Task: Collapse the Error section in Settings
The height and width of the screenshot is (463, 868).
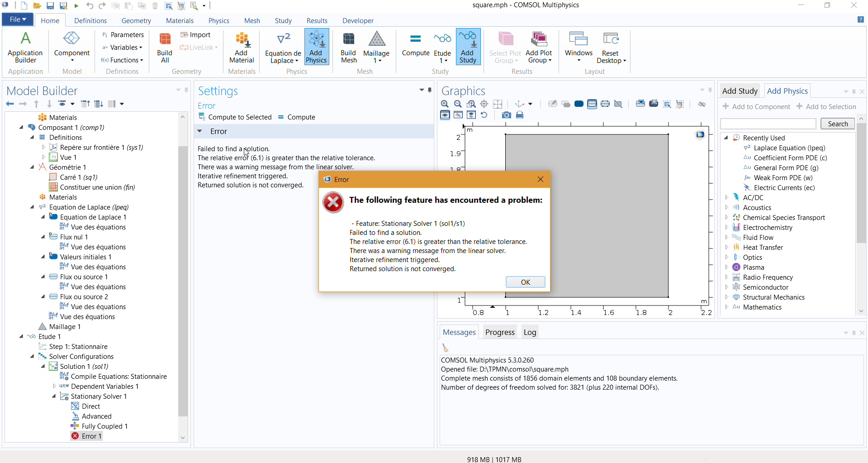Action: [199, 131]
